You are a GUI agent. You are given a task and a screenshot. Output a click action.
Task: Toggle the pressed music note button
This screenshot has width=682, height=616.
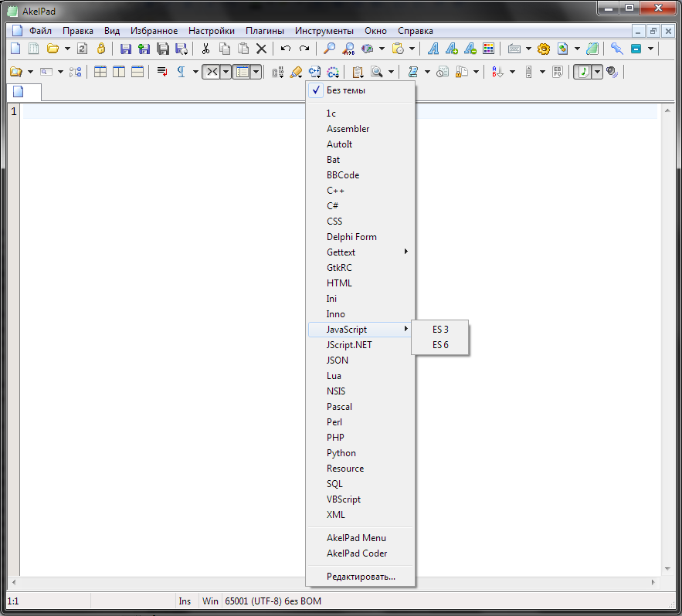[x=583, y=72]
